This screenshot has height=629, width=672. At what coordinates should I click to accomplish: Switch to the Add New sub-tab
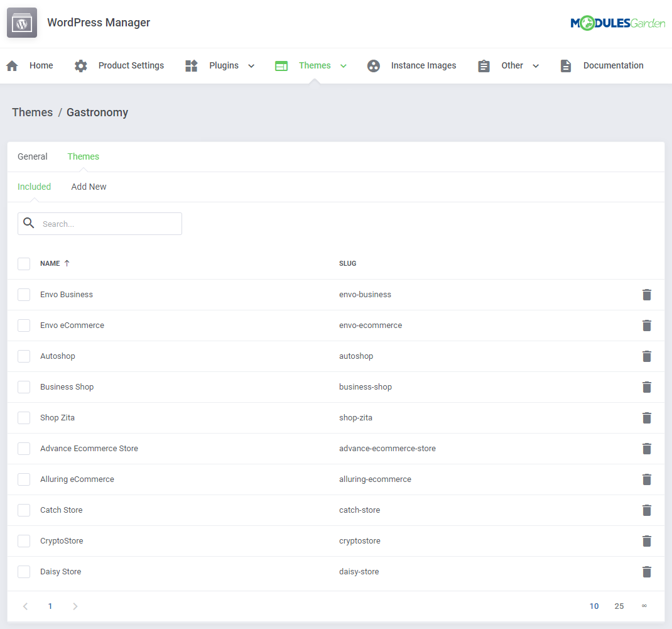89,187
